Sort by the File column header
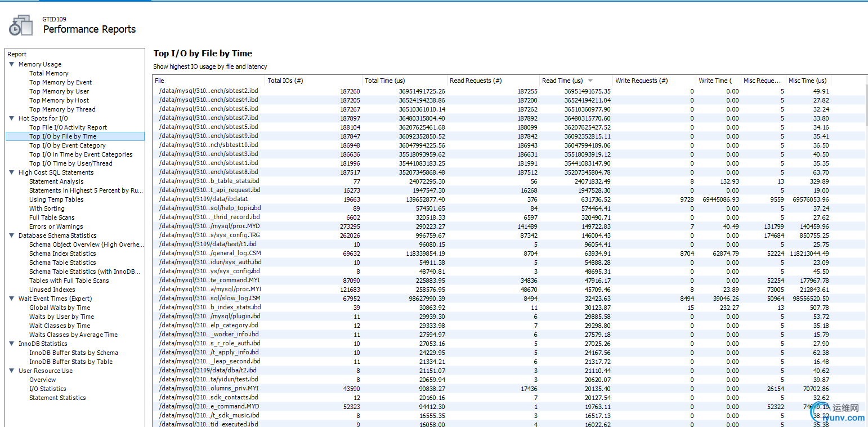Image resolution: width=868 pixels, height=427 pixels. coord(209,81)
